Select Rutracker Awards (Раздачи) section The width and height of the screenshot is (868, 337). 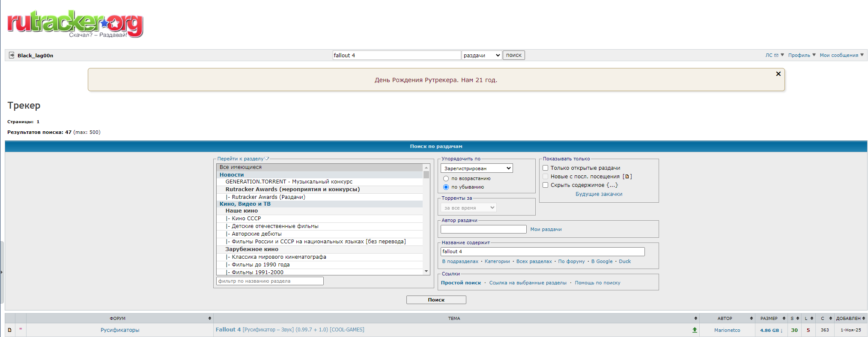tap(319, 197)
